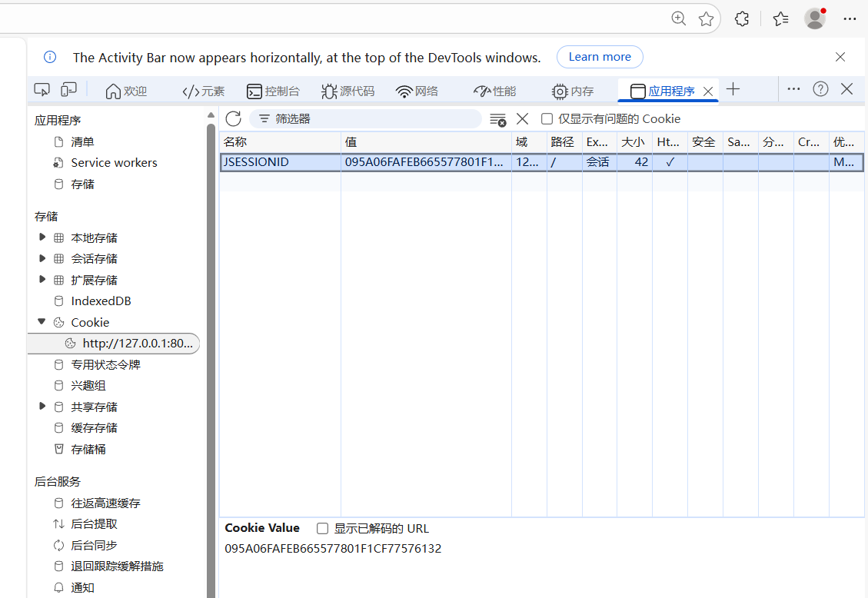
Task: Open 后台同步 item
Action: click(x=94, y=546)
